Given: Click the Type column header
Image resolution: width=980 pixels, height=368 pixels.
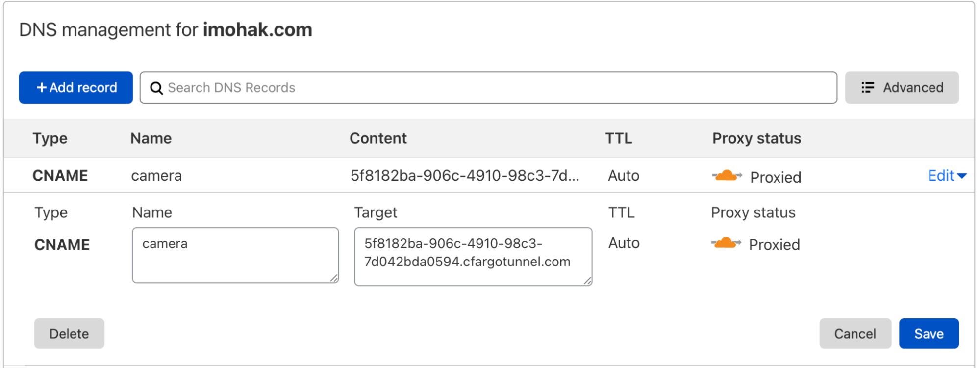Looking at the screenshot, I should [x=50, y=139].
